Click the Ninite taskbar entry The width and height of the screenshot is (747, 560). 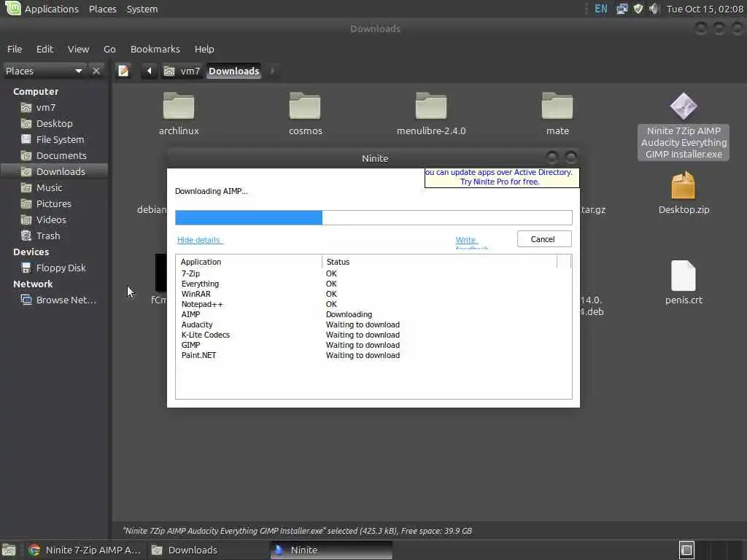332,550
